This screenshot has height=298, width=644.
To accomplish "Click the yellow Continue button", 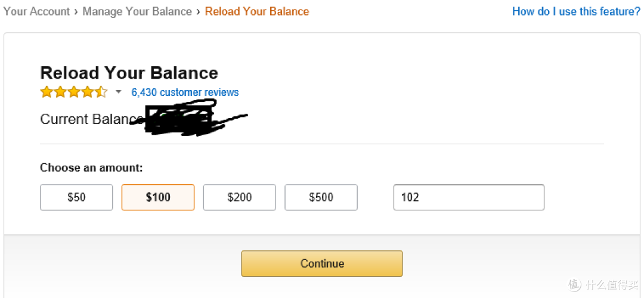I will click(322, 263).
